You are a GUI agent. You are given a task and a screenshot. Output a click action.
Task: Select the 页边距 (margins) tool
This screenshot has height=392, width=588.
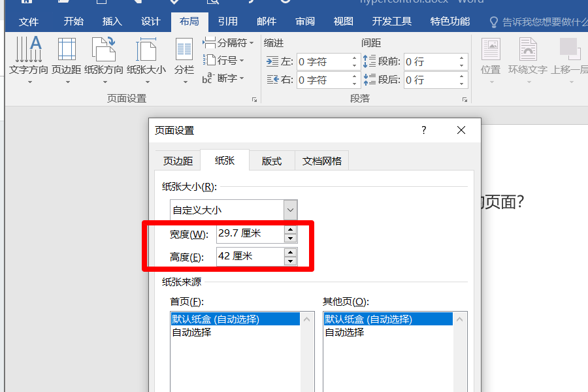[65, 59]
